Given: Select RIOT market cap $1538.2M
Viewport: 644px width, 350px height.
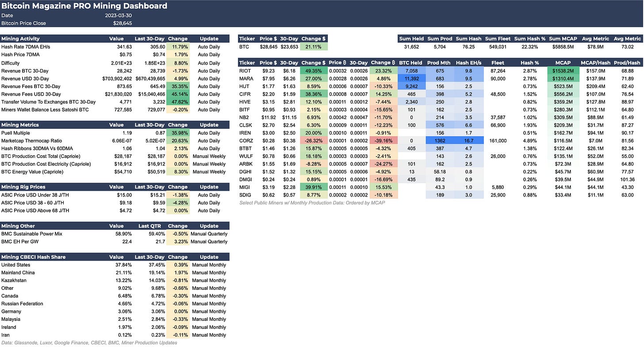Looking at the screenshot, I should coord(563,71).
